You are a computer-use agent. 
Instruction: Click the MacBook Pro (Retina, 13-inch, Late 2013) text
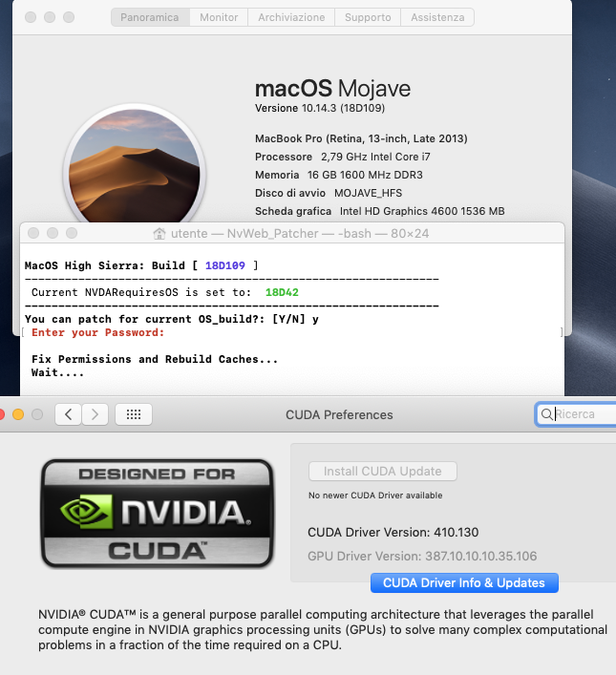(361, 138)
